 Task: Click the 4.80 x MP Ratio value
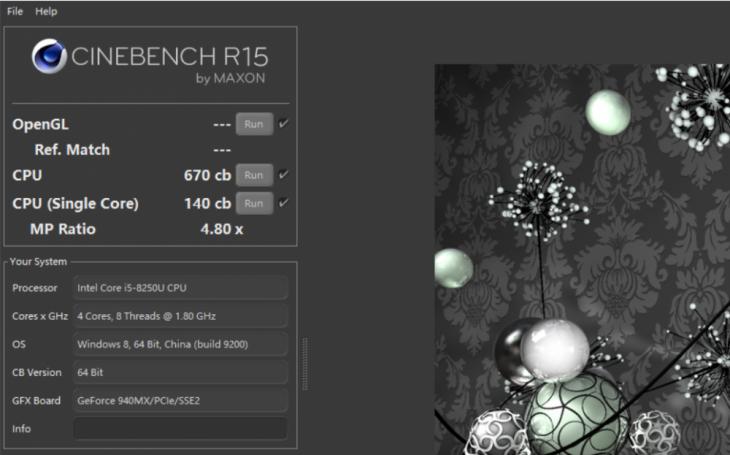tap(222, 229)
